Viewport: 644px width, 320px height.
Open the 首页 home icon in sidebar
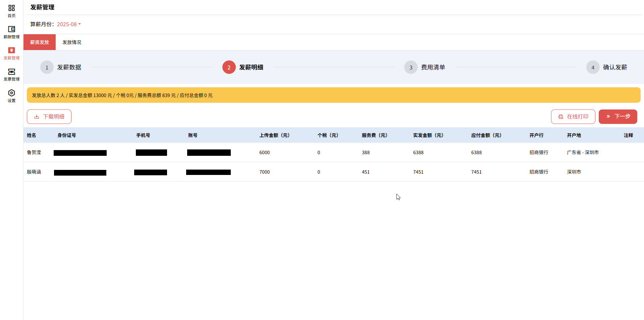pyautogui.click(x=11, y=8)
